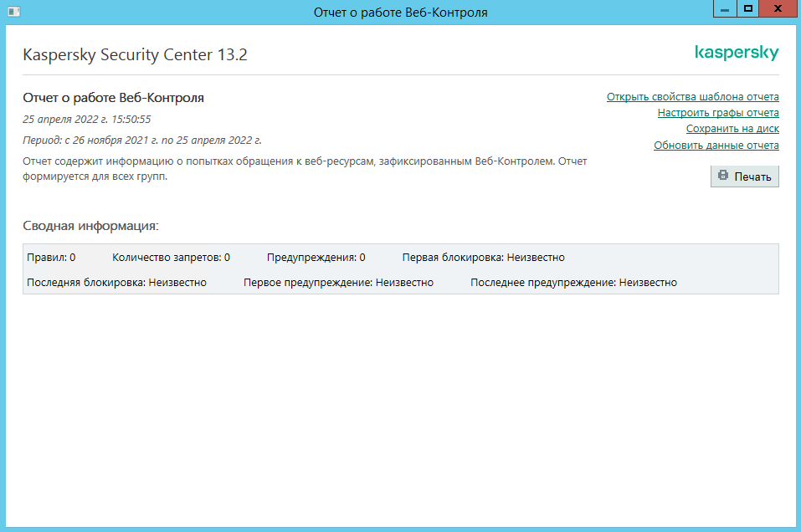
Task: Minimize the report window
Action: (x=725, y=8)
